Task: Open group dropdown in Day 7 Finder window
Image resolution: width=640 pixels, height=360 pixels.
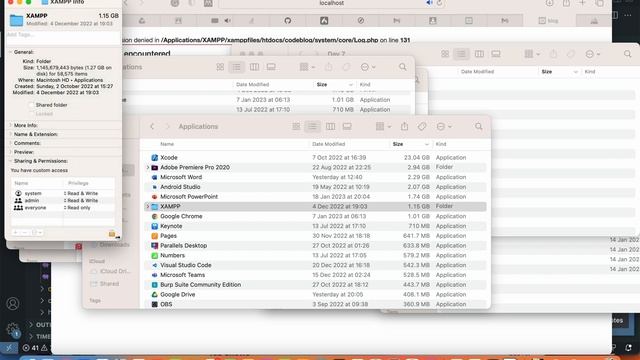Action: tap(532, 54)
